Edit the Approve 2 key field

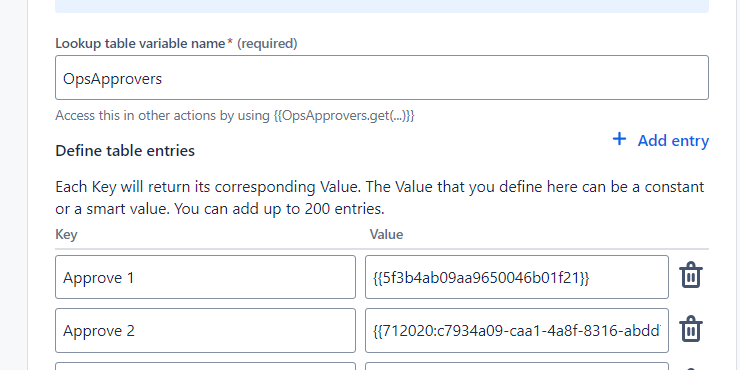(205, 330)
